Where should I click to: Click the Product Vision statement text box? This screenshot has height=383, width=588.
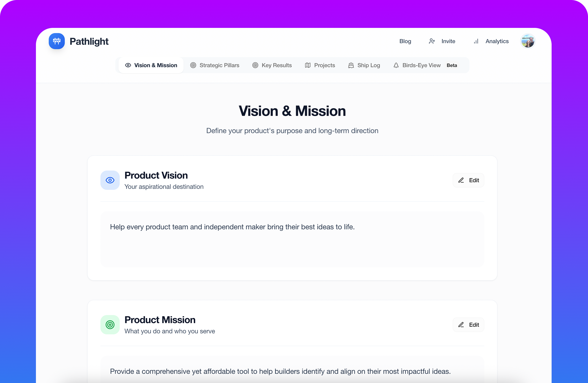point(292,239)
